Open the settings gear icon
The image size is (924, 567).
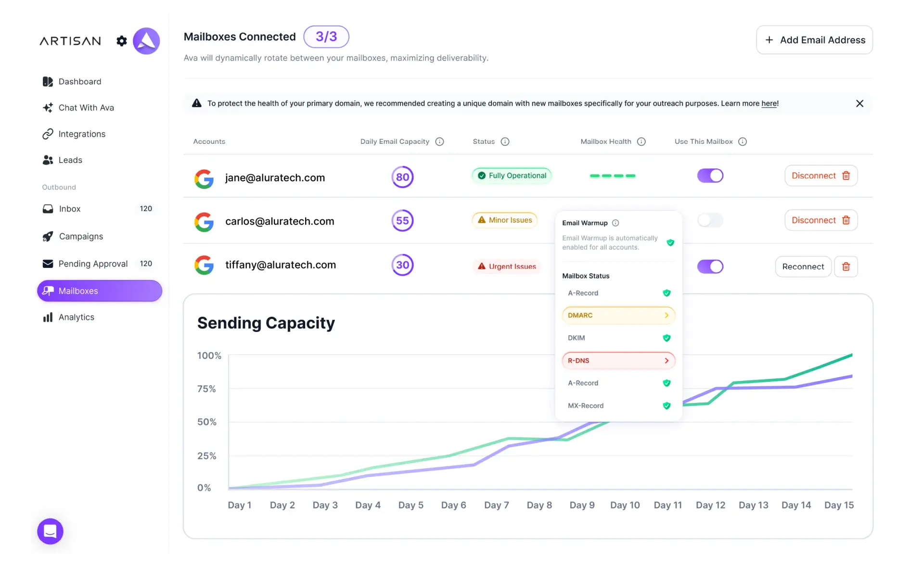122,41
